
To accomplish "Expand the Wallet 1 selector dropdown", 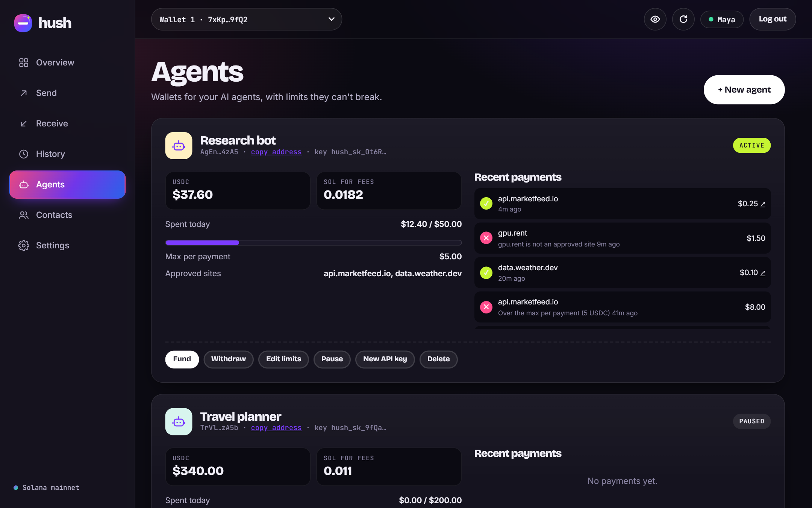I will tap(247, 19).
